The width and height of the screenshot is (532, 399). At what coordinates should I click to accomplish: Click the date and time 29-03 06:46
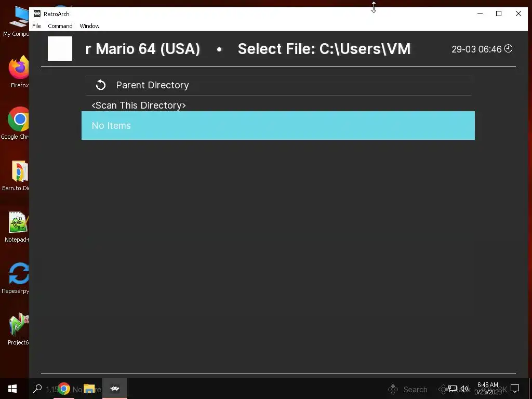(x=476, y=49)
